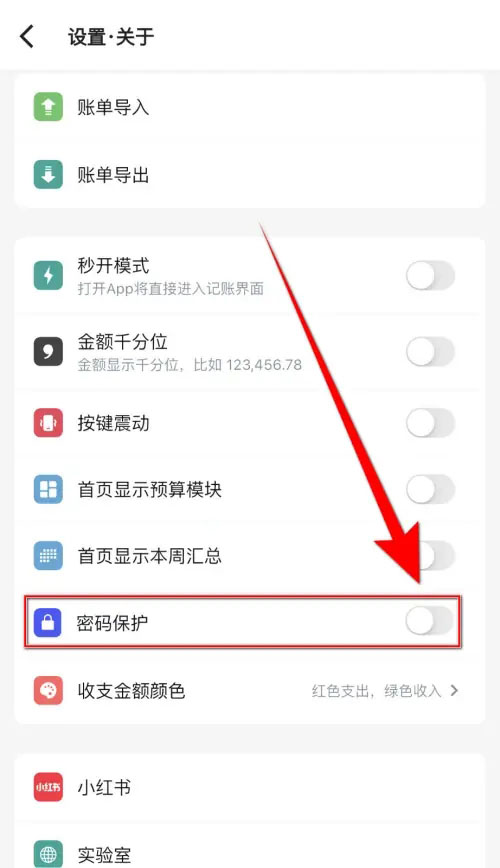This screenshot has height=868, width=500.
Task: Tap the blue budget module grid icon
Action: (x=48, y=489)
